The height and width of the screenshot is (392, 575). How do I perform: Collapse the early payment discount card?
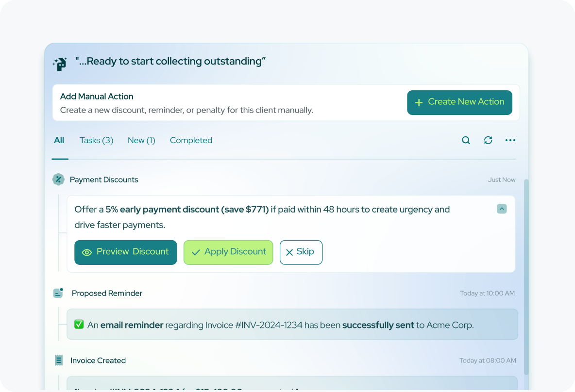coord(502,209)
